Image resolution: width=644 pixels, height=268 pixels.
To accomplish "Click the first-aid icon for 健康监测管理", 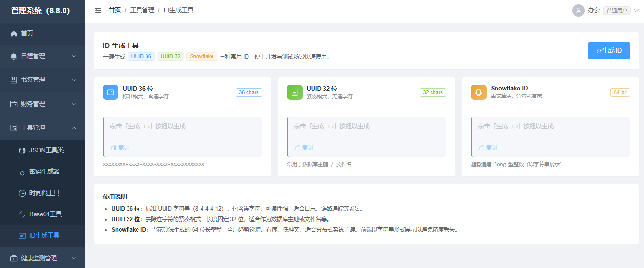I will click(14, 259).
